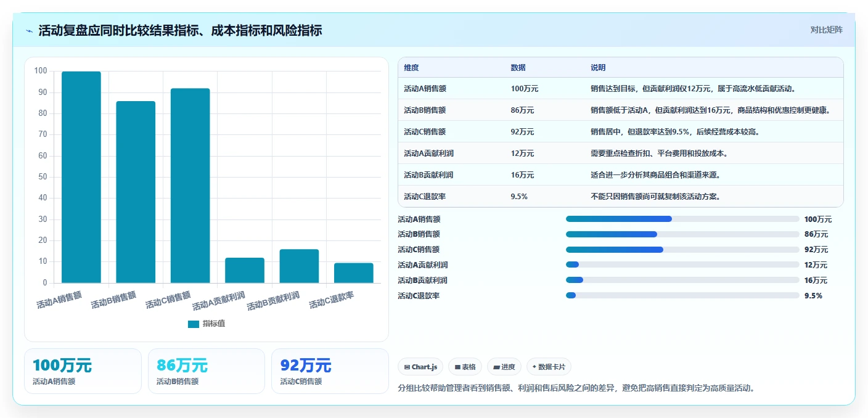Click the 活动A销售额 progress bar

pyautogui.click(x=682, y=219)
